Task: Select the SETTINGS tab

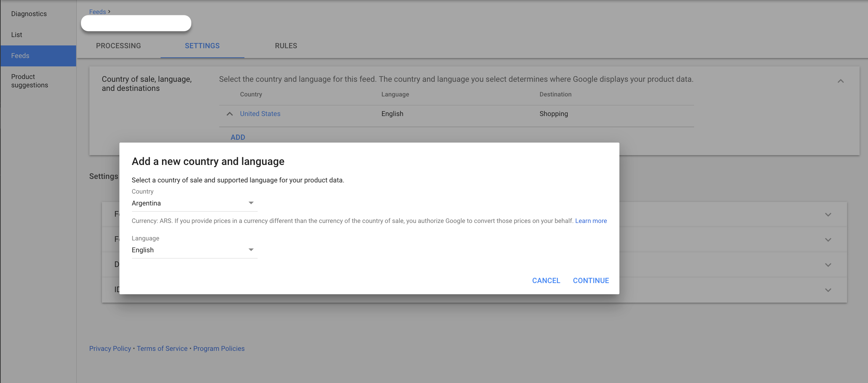Action: 202,46
